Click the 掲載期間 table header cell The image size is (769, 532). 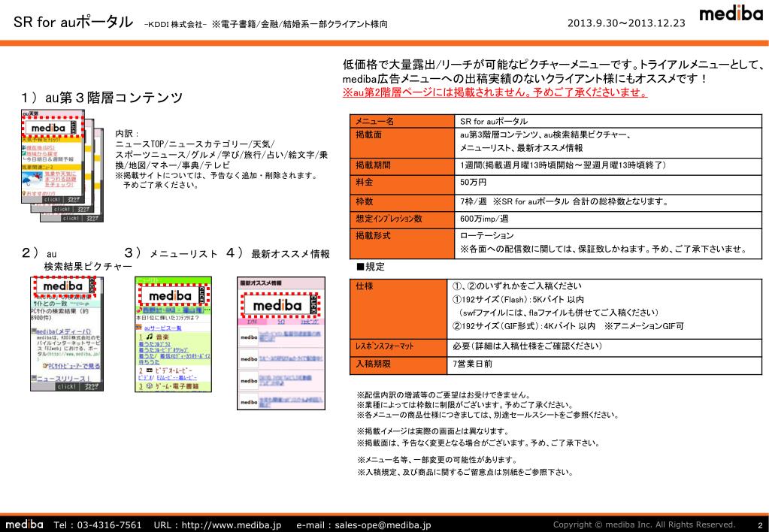[402, 165]
